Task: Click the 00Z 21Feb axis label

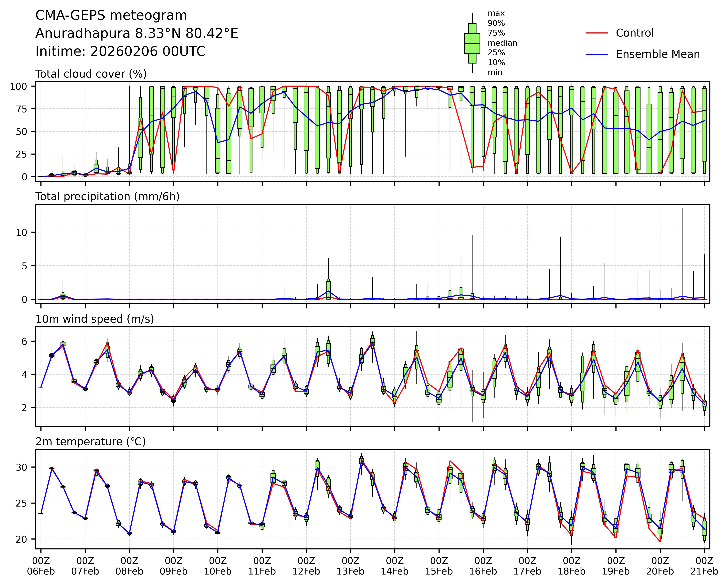Action: (704, 566)
